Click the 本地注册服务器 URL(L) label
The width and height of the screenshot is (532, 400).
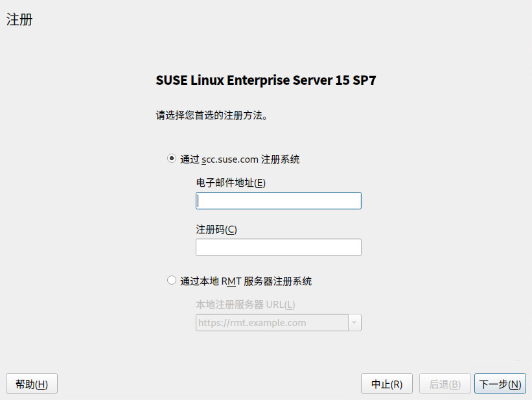pyautogui.click(x=245, y=305)
